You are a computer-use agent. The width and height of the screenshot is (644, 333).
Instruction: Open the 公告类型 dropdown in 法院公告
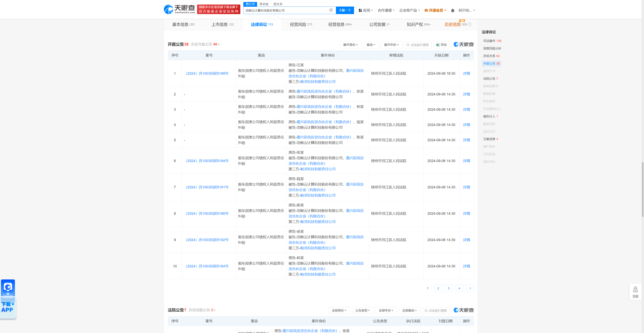(x=362, y=310)
